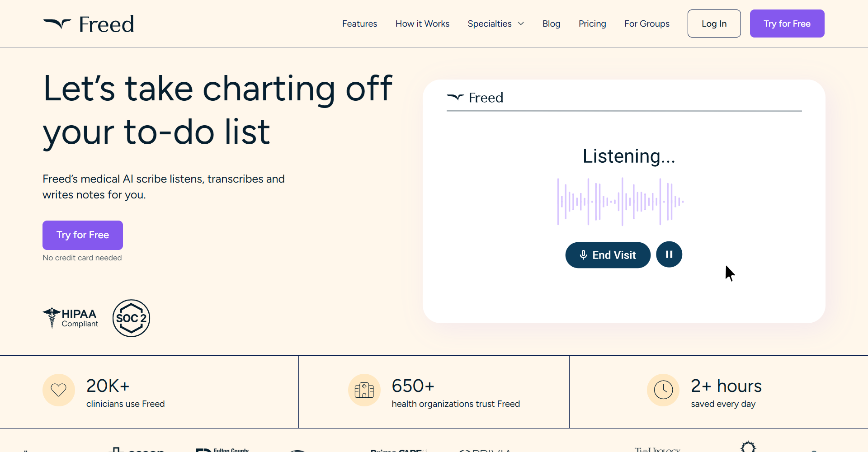Click the SOC 2 badge icon
The width and height of the screenshot is (868, 452).
pyautogui.click(x=131, y=318)
